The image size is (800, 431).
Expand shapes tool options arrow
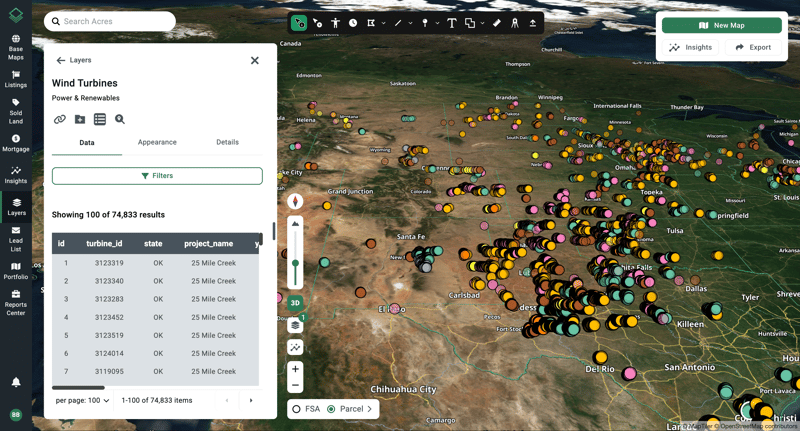pyautogui.click(x=482, y=23)
